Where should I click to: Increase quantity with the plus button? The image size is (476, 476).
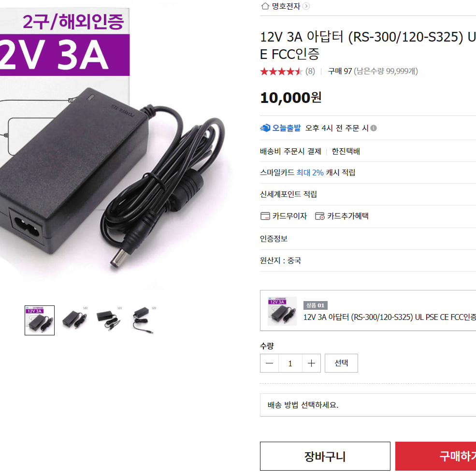pyautogui.click(x=312, y=363)
